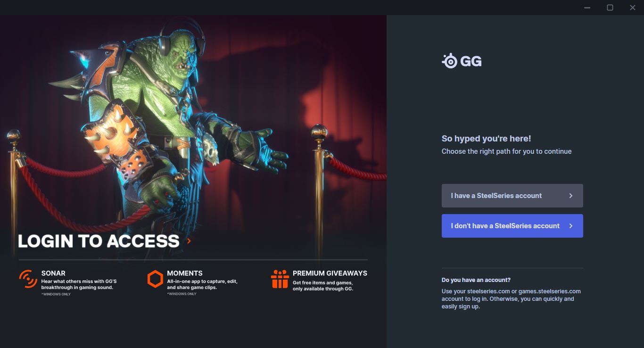Click chevron on I have a SteelSeries account
Screen dimensions: 644x348
(571, 196)
